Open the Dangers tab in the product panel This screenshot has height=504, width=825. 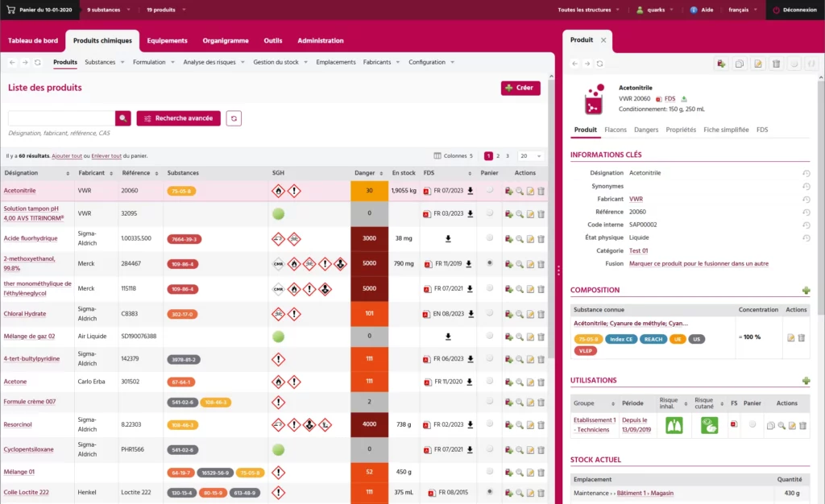pos(646,130)
